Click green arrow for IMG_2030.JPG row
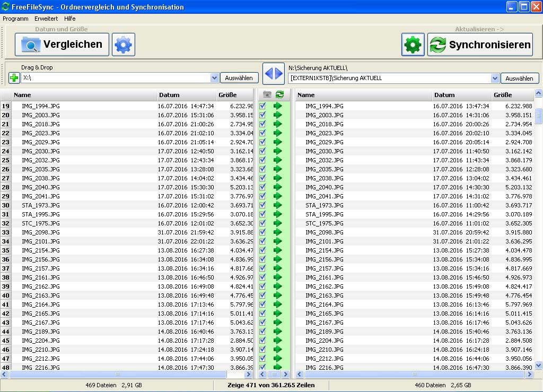 [278, 151]
